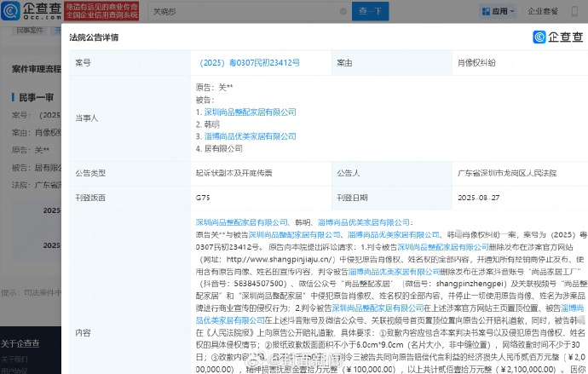Screen dimensions: 588x374
Task: Clear the search box with the X icon
Action: click(x=343, y=11)
